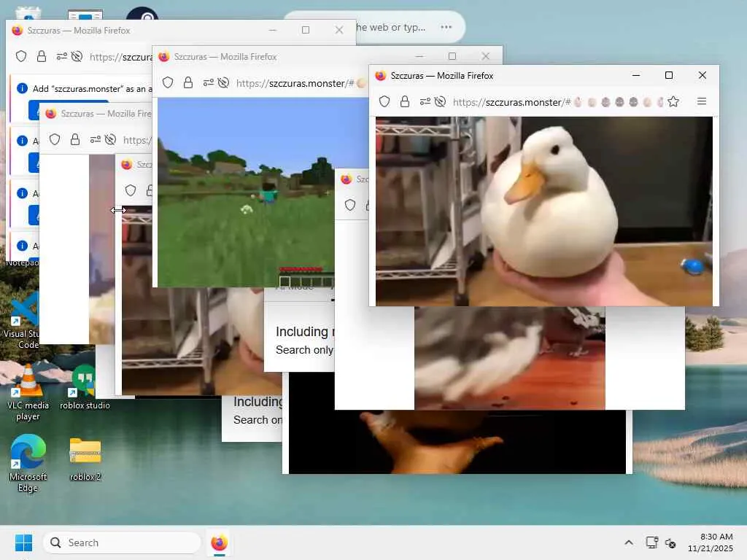This screenshot has height=560, width=747.
Task: Click the hand-on-black-background video at the bottom
Action: pos(457,441)
